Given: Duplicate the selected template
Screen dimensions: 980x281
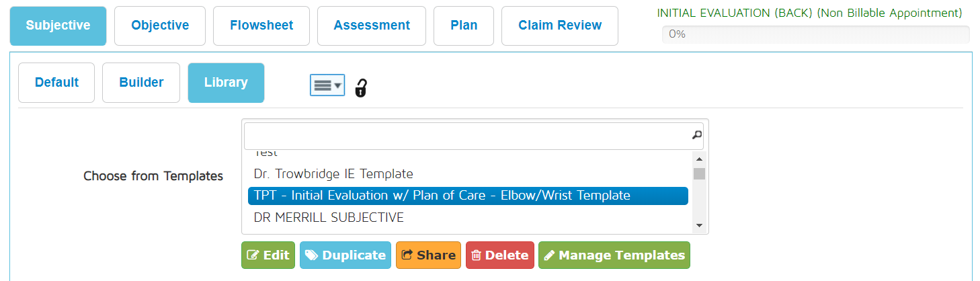Looking at the screenshot, I should tap(345, 255).
